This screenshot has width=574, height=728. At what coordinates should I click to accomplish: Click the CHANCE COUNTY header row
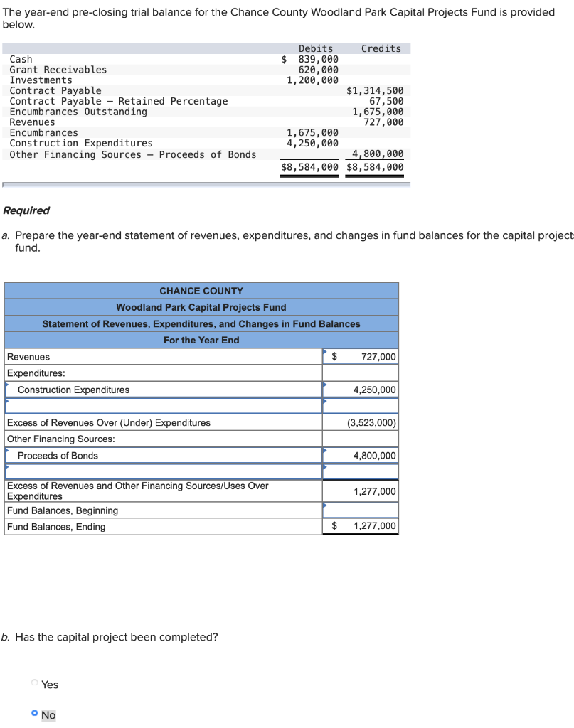tap(201, 290)
